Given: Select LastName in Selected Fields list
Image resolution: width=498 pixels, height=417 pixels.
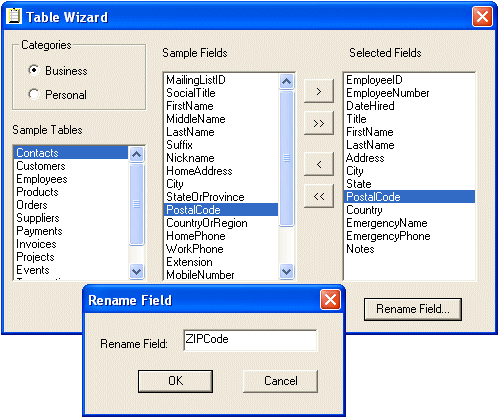Looking at the screenshot, I should coord(410,145).
